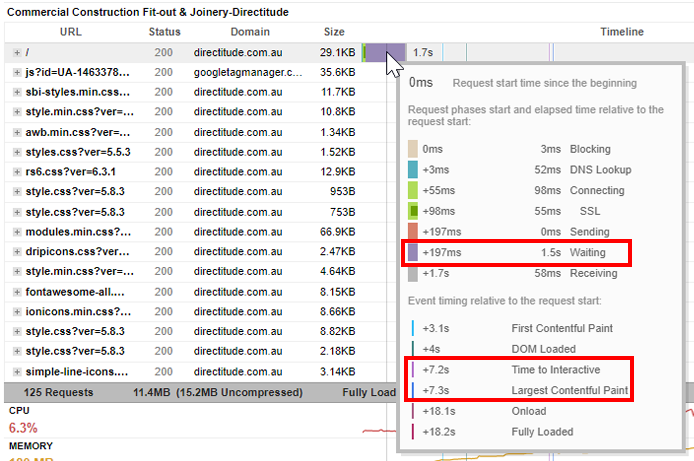Expand the '/' root request row
This screenshot has height=461, width=694.
17,53
